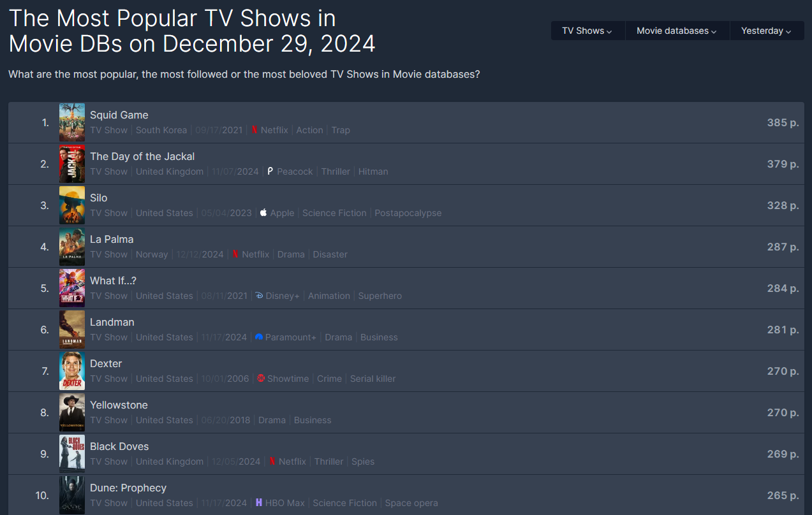Click the Business tag on Landman
The height and width of the screenshot is (515, 812).
coord(379,337)
